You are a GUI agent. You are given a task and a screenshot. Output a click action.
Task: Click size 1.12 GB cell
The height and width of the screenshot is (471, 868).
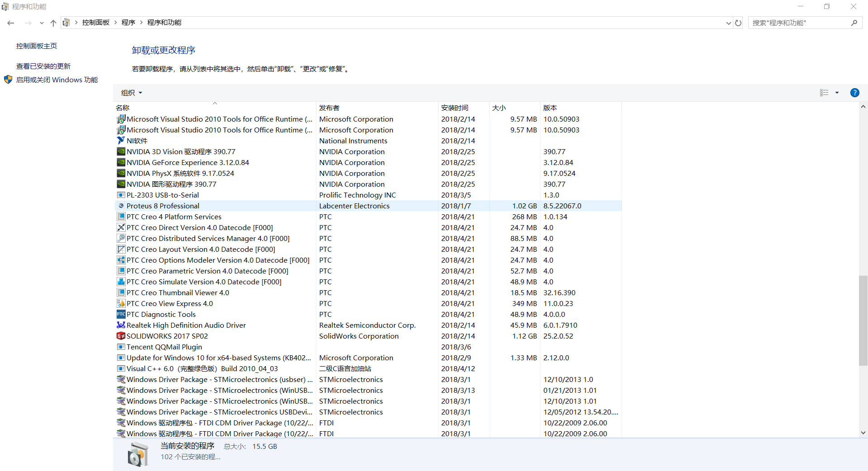tap(524, 336)
